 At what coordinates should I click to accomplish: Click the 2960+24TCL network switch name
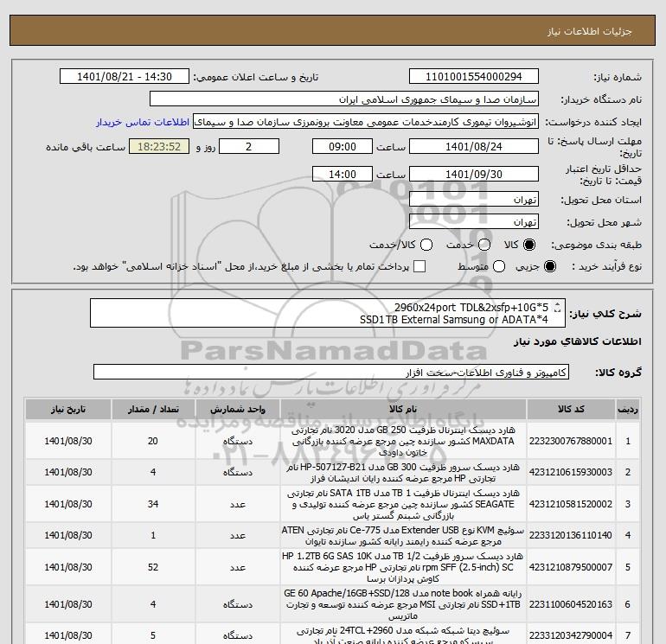pyautogui.click(x=403, y=635)
